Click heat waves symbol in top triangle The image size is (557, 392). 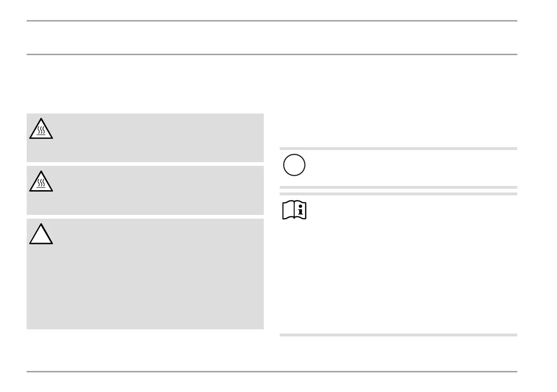pyautogui.click(x=41, y=130)
